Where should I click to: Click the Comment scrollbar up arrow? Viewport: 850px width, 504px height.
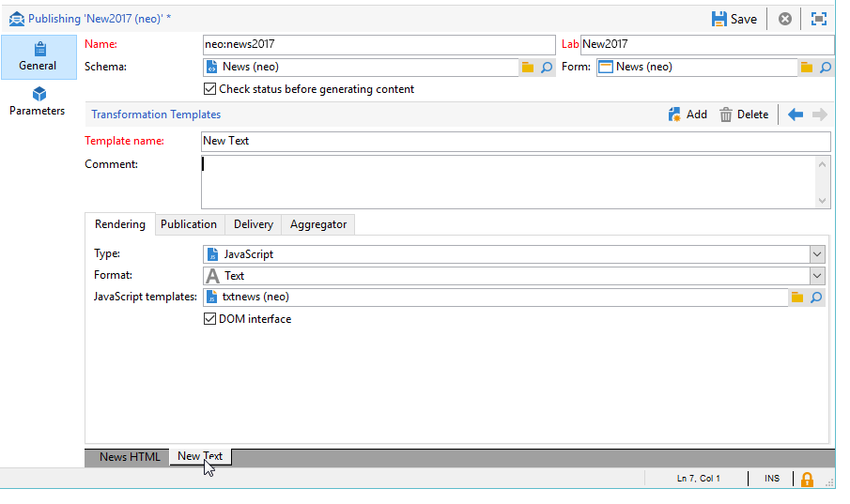(823, 165)
